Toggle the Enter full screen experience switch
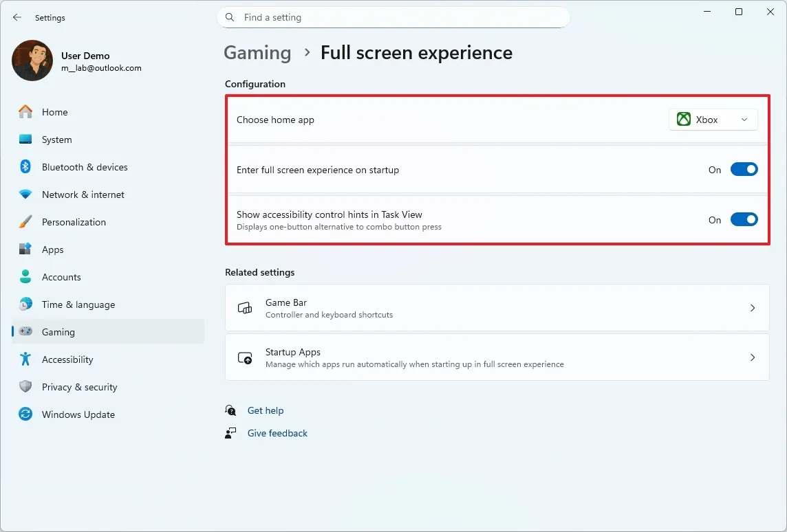Viewport: 787px width, 532px height. pyautogui.click(x=744, y=169)
